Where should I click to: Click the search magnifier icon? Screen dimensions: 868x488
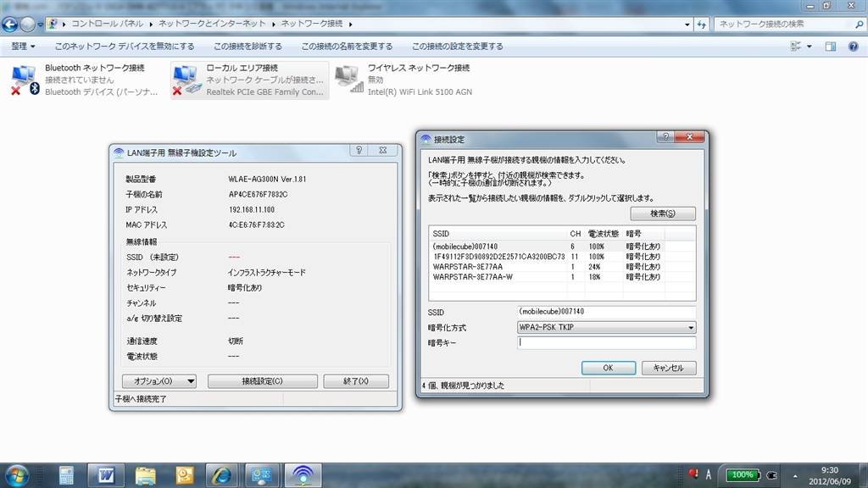pyautogui.click(x=859, y=25)
